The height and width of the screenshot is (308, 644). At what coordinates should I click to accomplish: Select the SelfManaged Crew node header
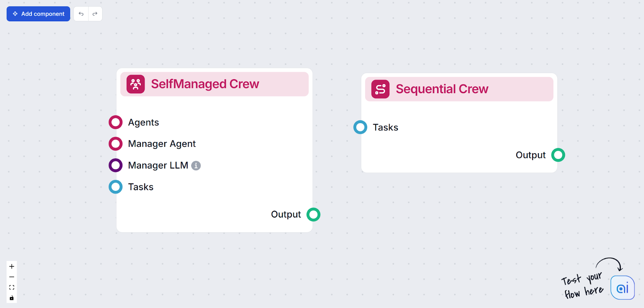coord(214,84)
